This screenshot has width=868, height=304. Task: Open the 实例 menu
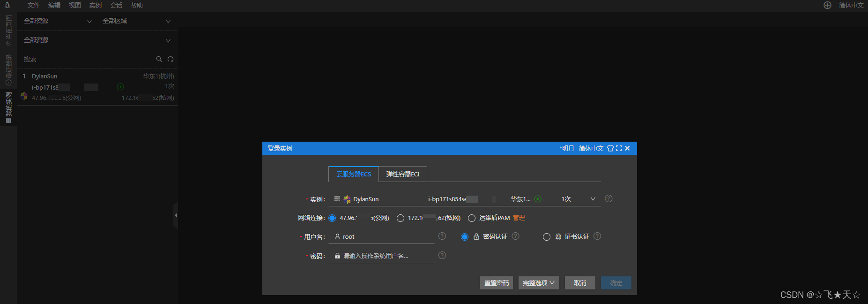click(x=96, y=5)
